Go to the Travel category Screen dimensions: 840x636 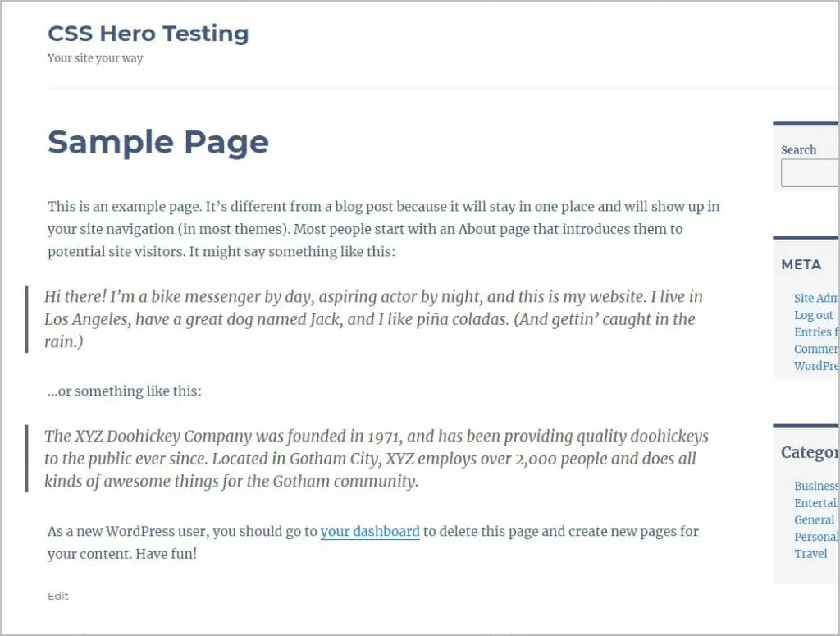(810, 554)
